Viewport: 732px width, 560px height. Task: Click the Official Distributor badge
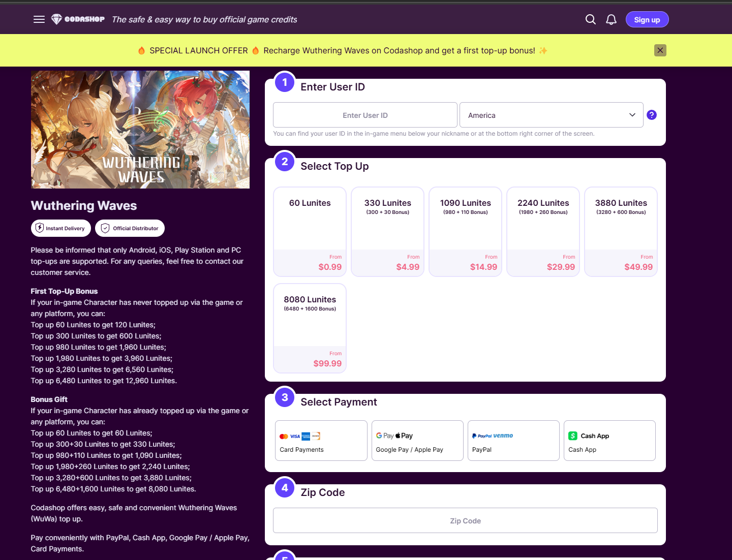point(130,228)
